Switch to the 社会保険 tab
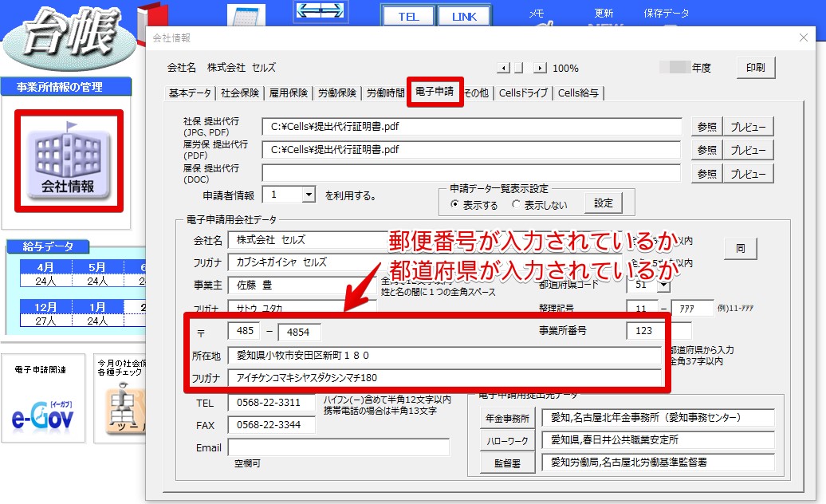 (x=240, y=93)
